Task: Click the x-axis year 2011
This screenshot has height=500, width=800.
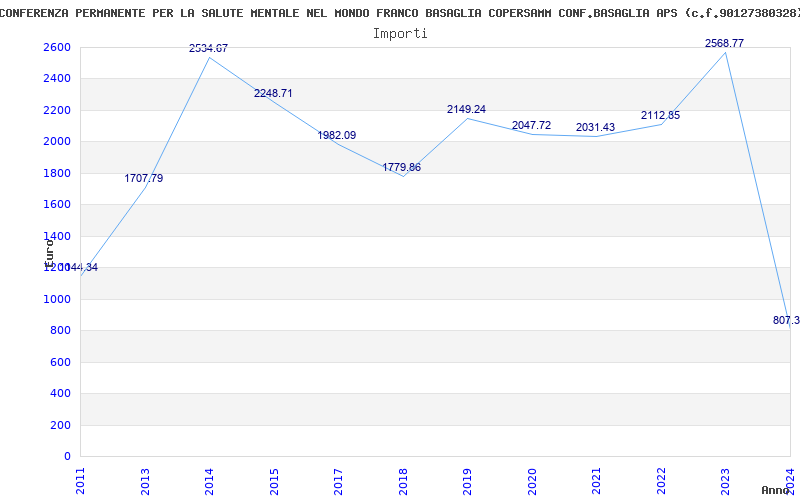Action: 81,481
